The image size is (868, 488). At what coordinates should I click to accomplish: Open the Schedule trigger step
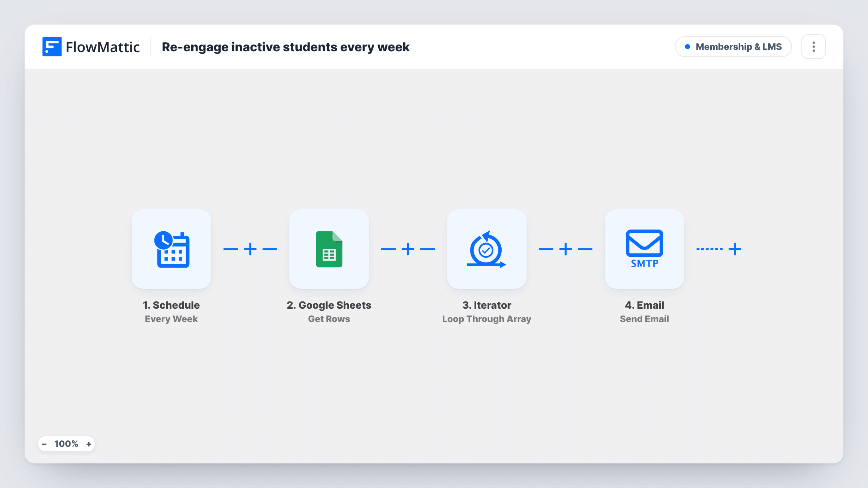(171, 249)
